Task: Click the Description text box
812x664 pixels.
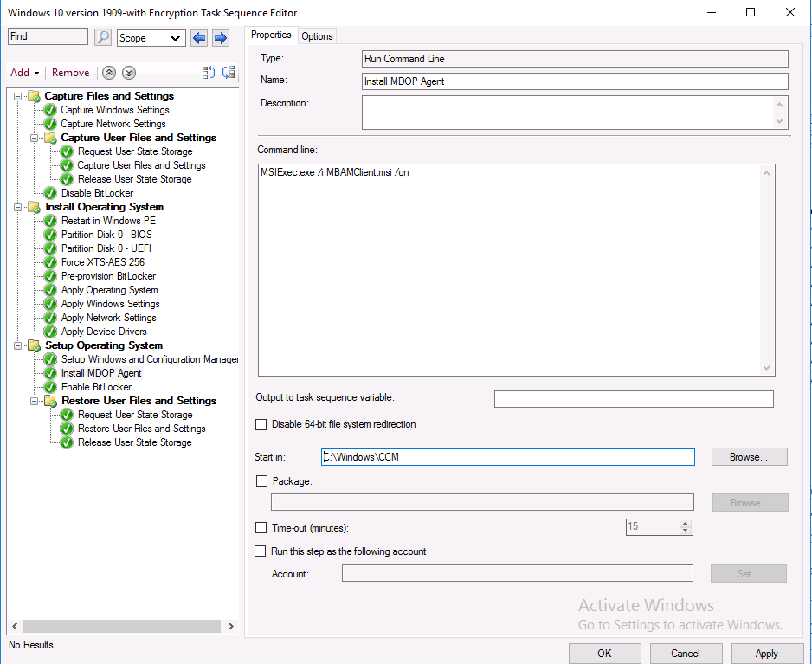Action: point(575,113)
